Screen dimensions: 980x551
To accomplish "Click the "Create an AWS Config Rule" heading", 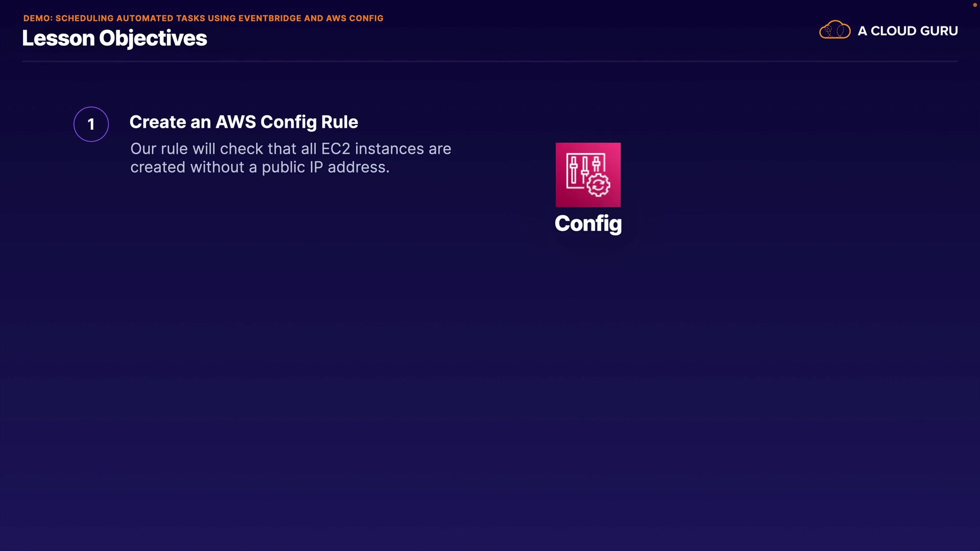I will [243, 122].
